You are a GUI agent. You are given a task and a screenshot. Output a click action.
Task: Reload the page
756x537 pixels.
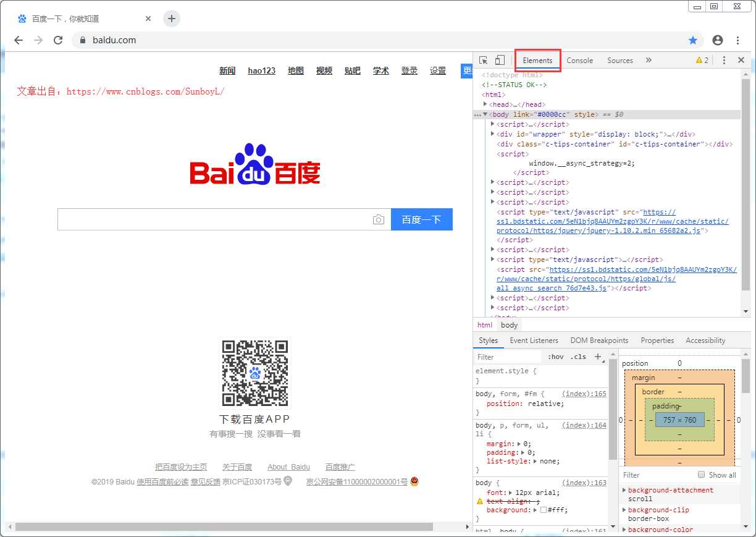tap(58, 40)
